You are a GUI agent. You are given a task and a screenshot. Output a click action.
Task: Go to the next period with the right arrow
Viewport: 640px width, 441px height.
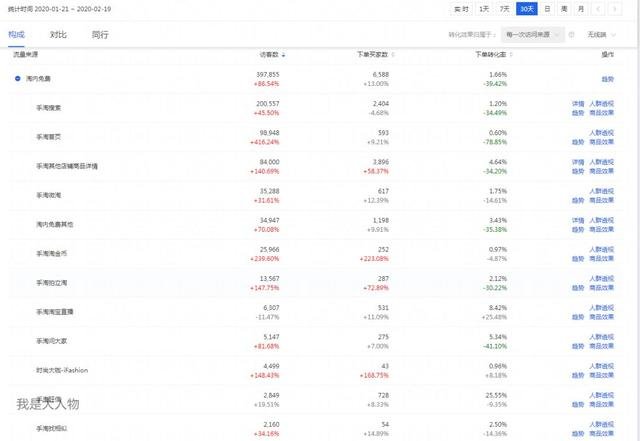[615, 9]
